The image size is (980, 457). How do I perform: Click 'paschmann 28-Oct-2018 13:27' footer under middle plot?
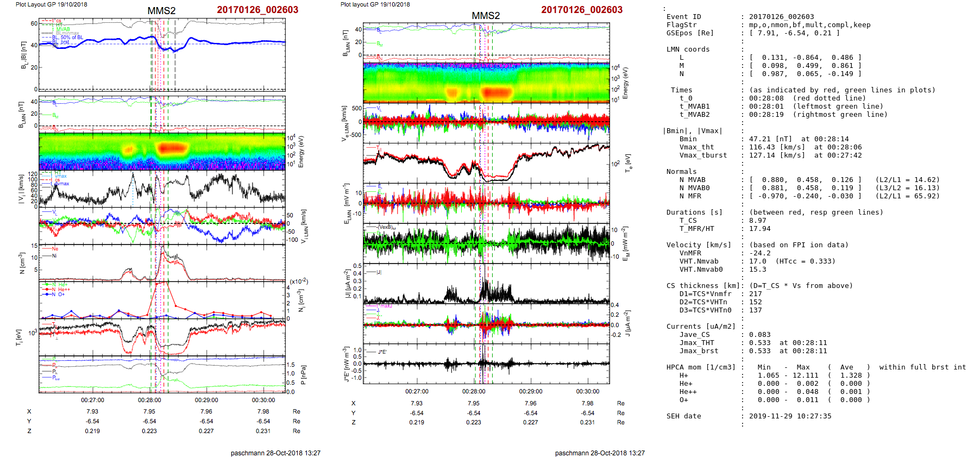(x=600, y=453)
